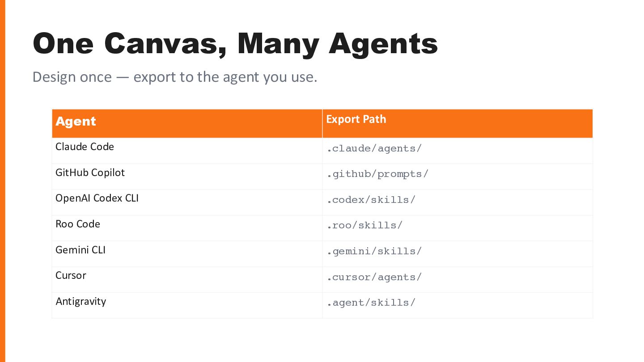This screenshot has width=644, height=362.
Task: Select the ".github/prompts/" path cell
Action: point(377,174)
